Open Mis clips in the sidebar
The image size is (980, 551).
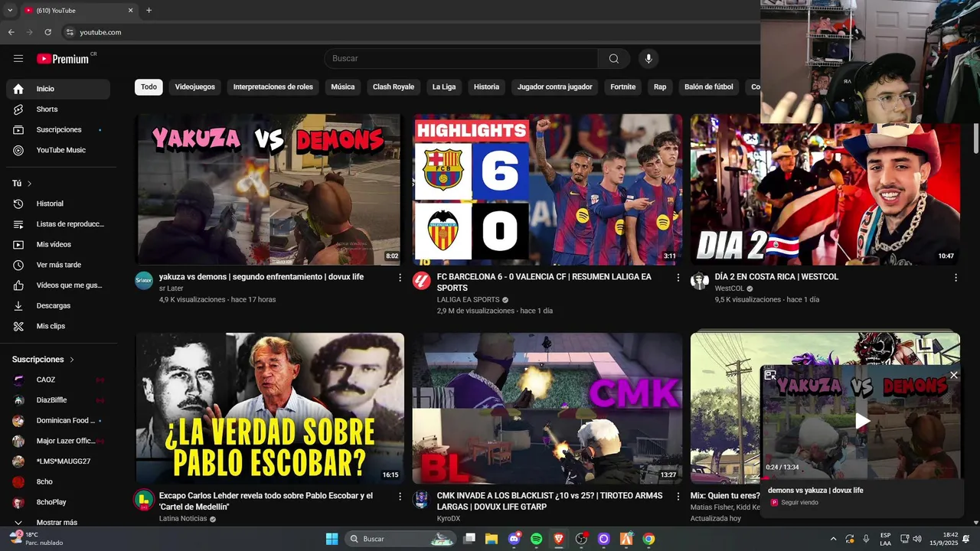pyautogui.click(x=58, y=326)
